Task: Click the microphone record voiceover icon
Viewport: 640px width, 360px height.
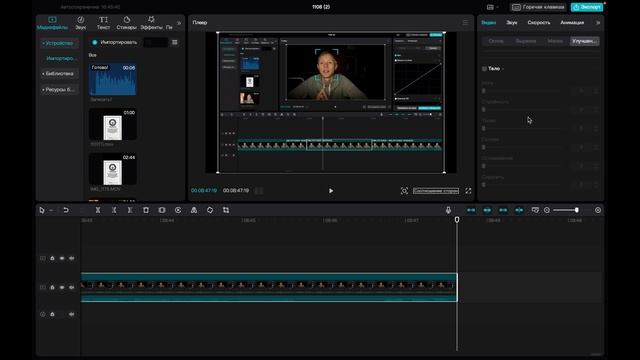Action: (x=448, y=210)
